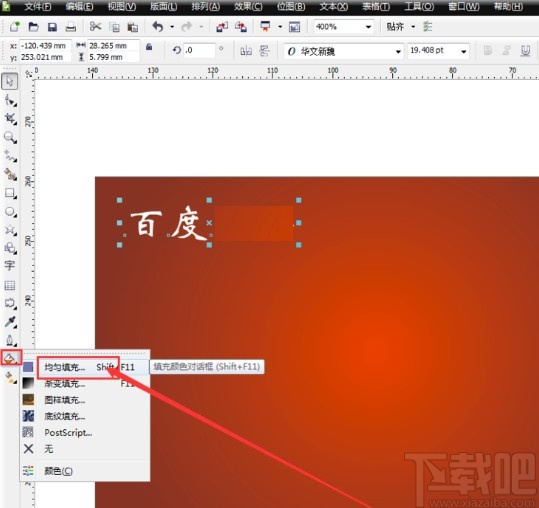539x508 pixels.
Task: Click the Import icon
Action: point(222,26)
